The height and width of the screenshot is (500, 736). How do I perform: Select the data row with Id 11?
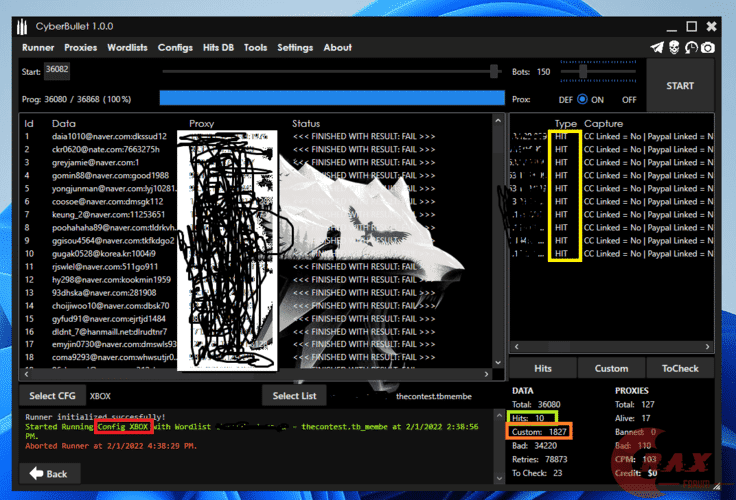tap(258, 267)
